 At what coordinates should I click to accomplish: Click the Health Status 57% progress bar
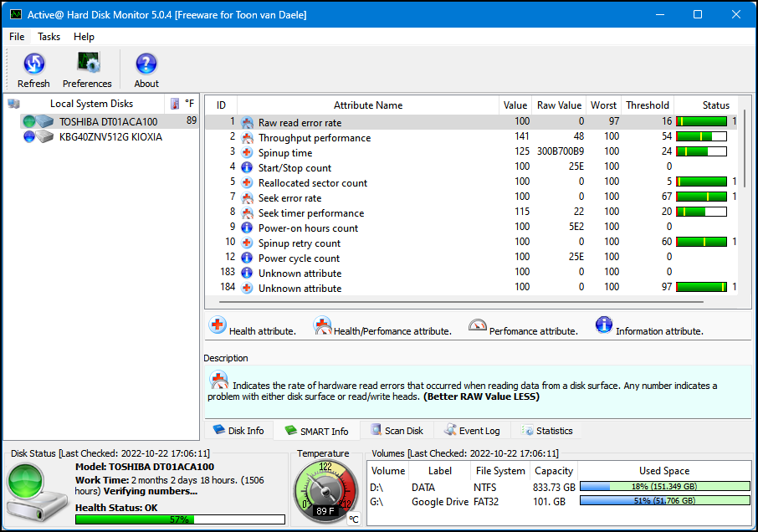point(181,519)
